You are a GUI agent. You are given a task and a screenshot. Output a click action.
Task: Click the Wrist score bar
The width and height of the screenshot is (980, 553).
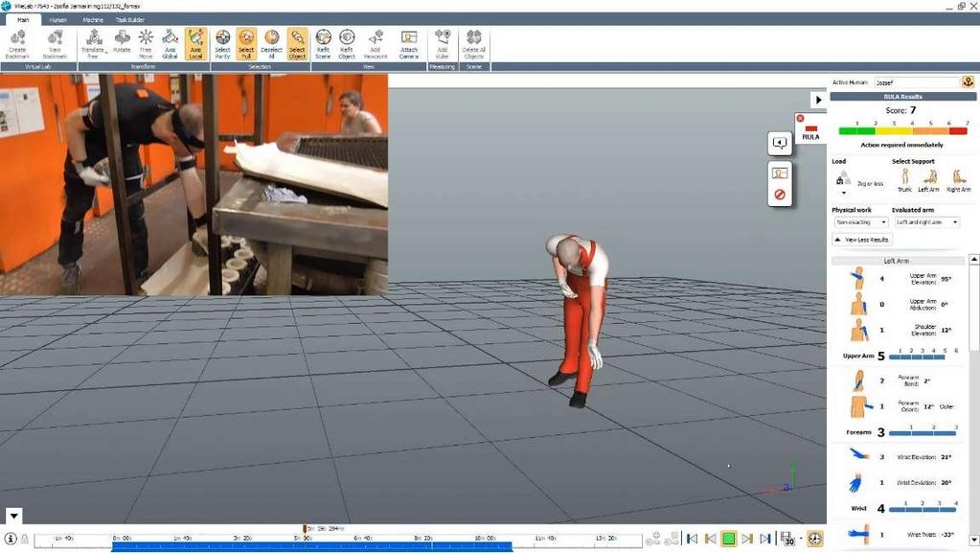[x=923, y=509]
